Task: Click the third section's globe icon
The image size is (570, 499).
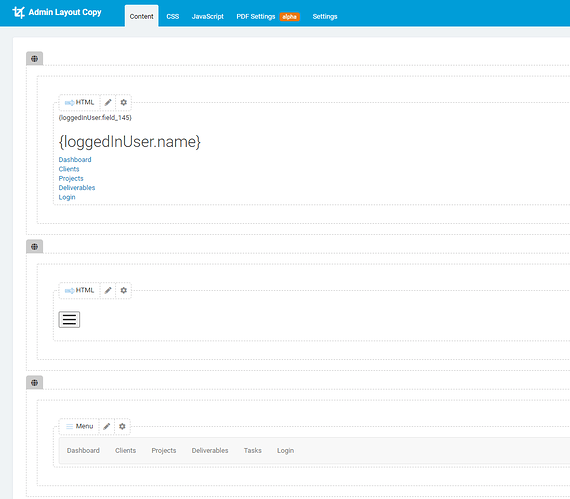Action: [x=35, y=383]
